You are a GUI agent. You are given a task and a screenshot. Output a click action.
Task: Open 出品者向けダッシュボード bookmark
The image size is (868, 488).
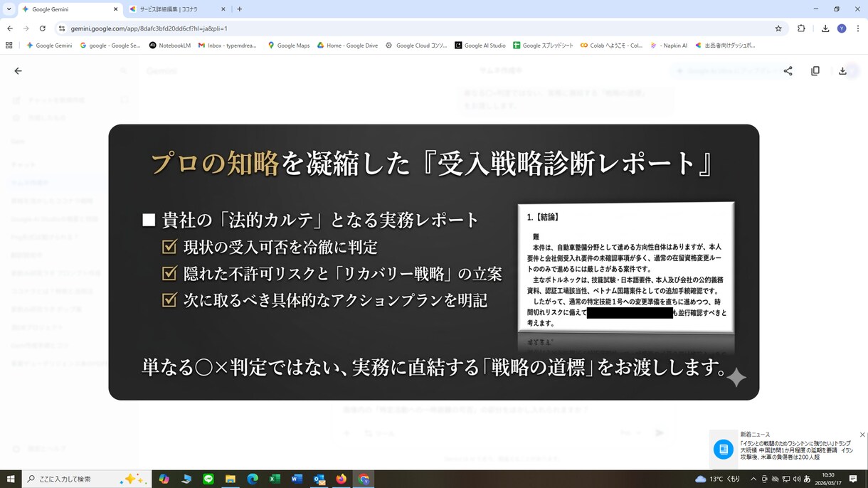point(725,45)
